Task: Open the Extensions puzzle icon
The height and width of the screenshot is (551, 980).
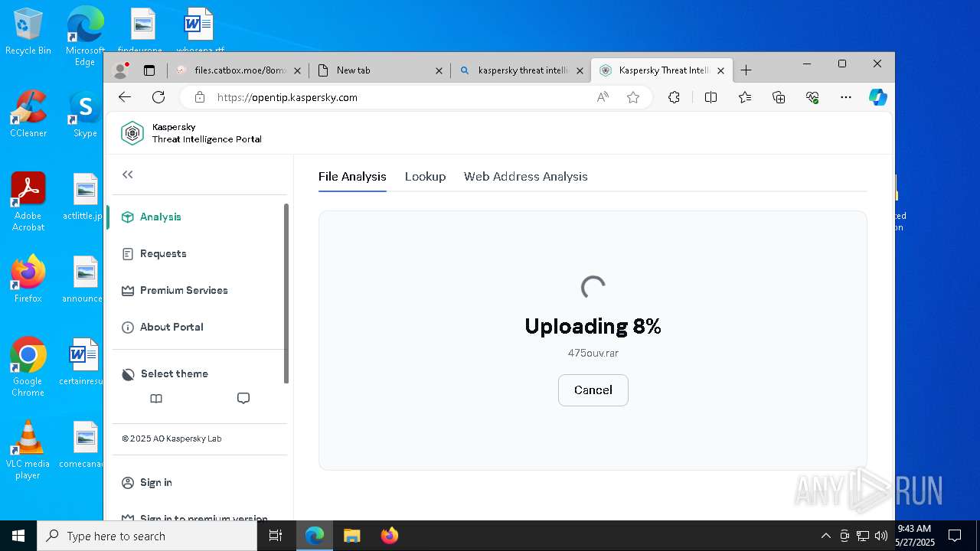Action: (x=674, y=97)
